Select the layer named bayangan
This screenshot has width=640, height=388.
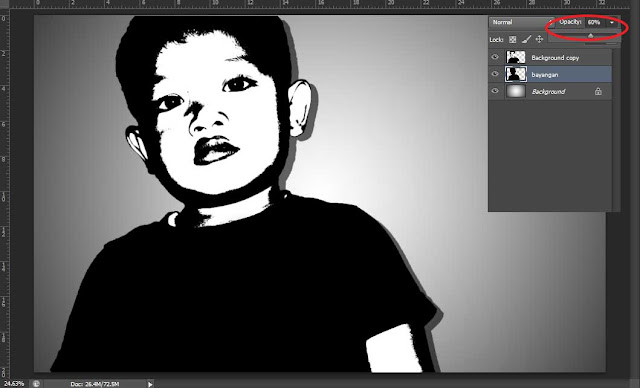[x=544, y=75]
